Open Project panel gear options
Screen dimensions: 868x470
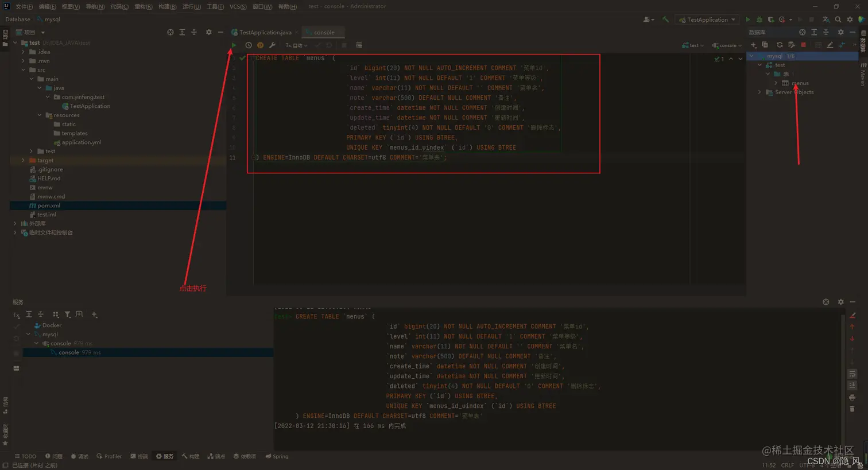[x=208, y=32]
